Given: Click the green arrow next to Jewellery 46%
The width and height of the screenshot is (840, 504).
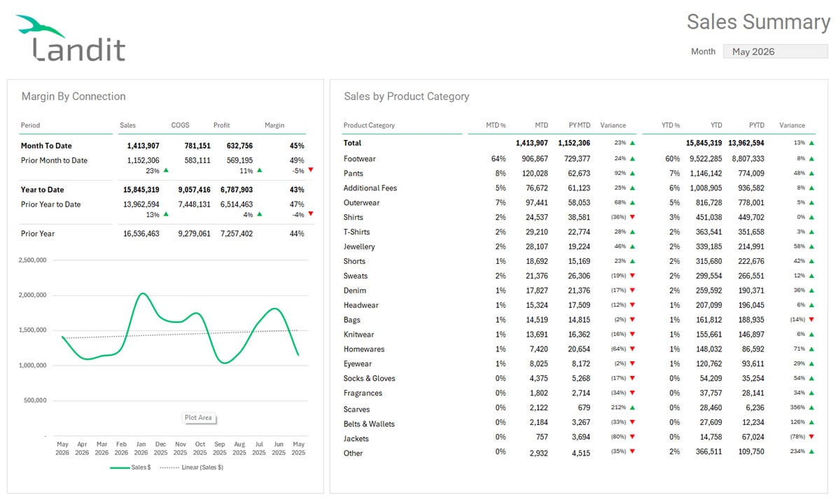Looking at the screenshot, I should pyautogui.click(x=632, y=247).
